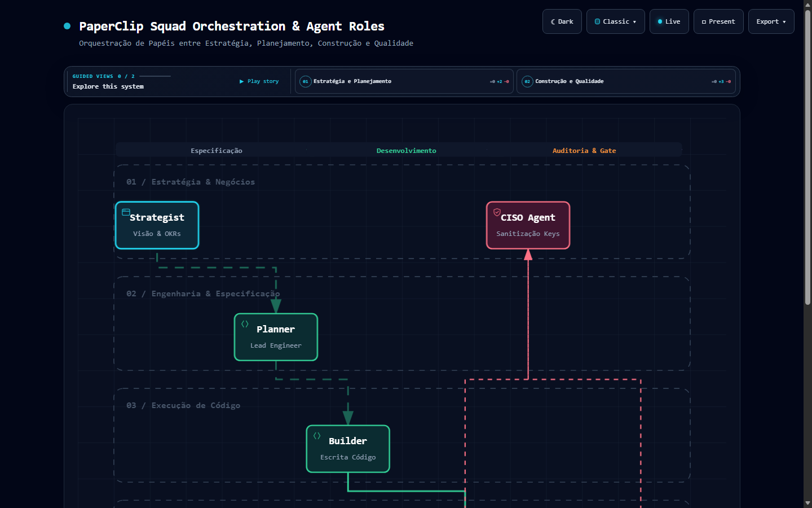Open the Export dropdown menu
This screenshot has width=812, height=508.
tap(771, 21)
